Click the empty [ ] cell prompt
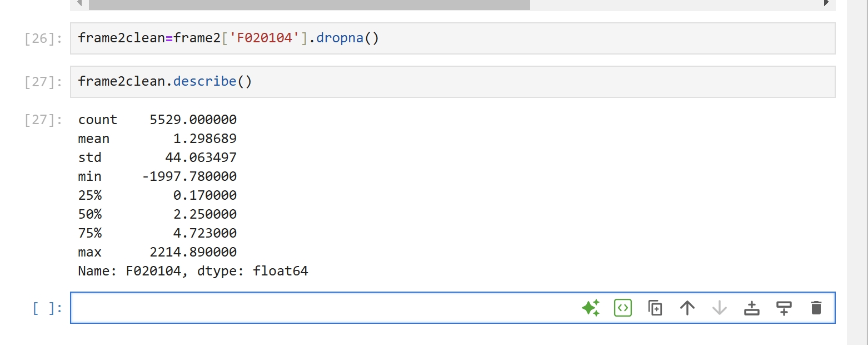Image resolution: width=868 pixels, height=345 pixels. 47,308
